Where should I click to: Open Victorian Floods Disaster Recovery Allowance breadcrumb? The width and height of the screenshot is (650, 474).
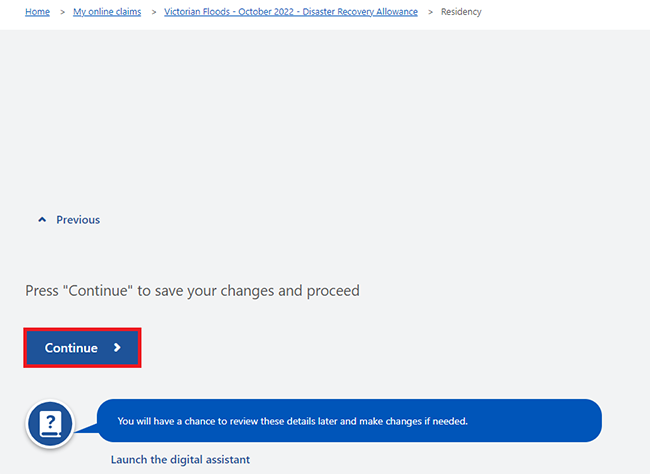[x=291, y=12]
